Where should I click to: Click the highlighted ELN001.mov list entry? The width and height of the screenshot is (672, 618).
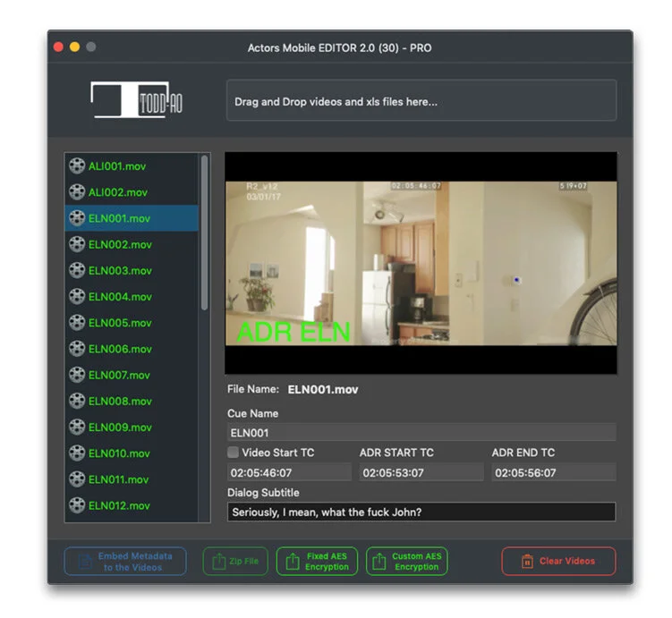click(132, 218)
